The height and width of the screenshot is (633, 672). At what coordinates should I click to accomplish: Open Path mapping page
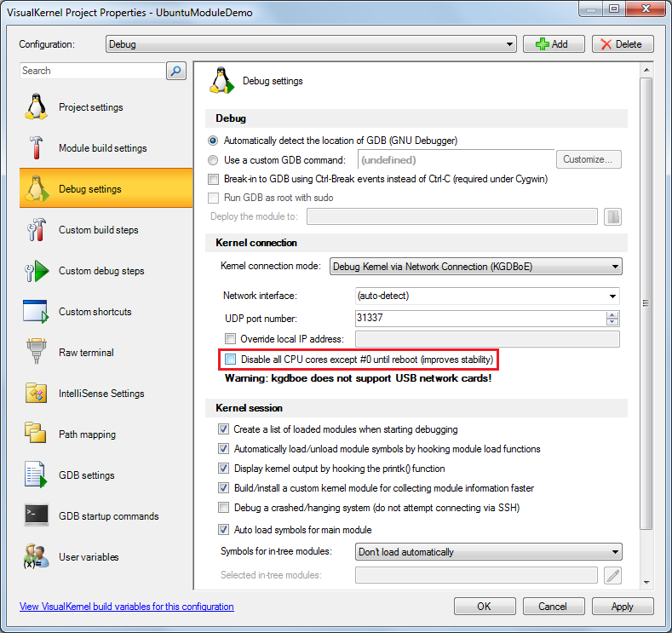coord(106,434)
